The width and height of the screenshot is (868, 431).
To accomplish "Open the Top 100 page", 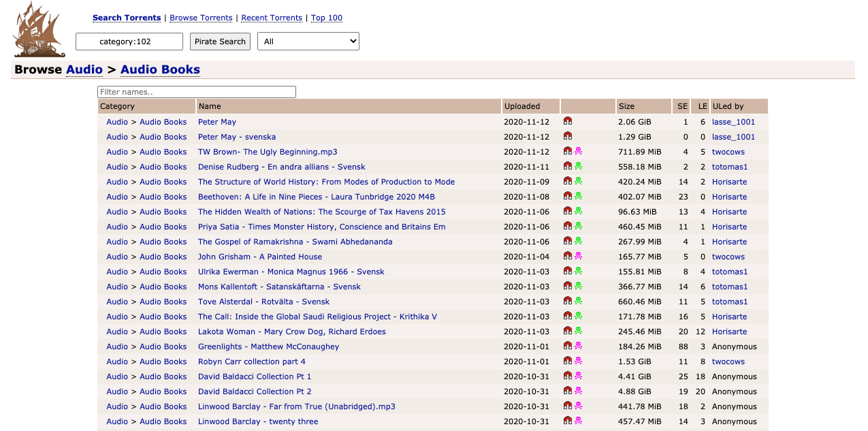I will click(327, 18).
